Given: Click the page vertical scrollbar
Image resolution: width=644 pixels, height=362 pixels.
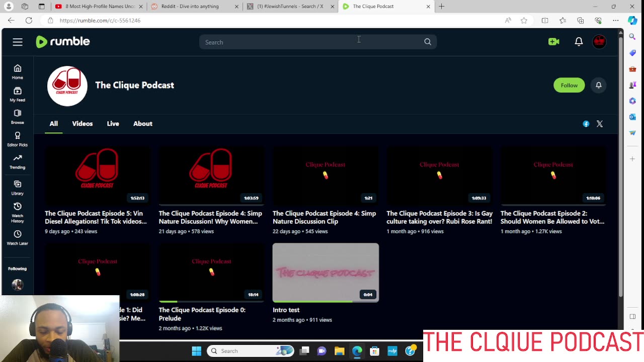Looking at the screenshot, I should (621, 166).
